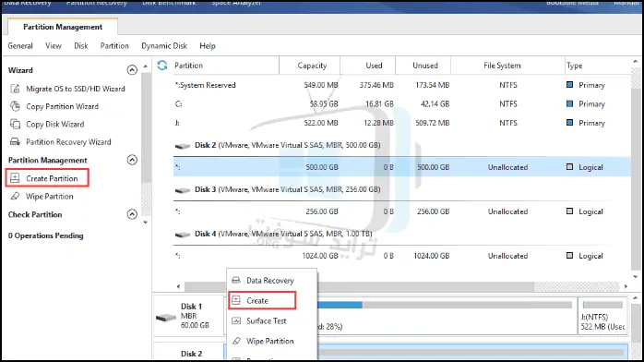Launch the Copy Partition Wizard
This screenshot has height=362, width=644.
click(x=63, y=106)
